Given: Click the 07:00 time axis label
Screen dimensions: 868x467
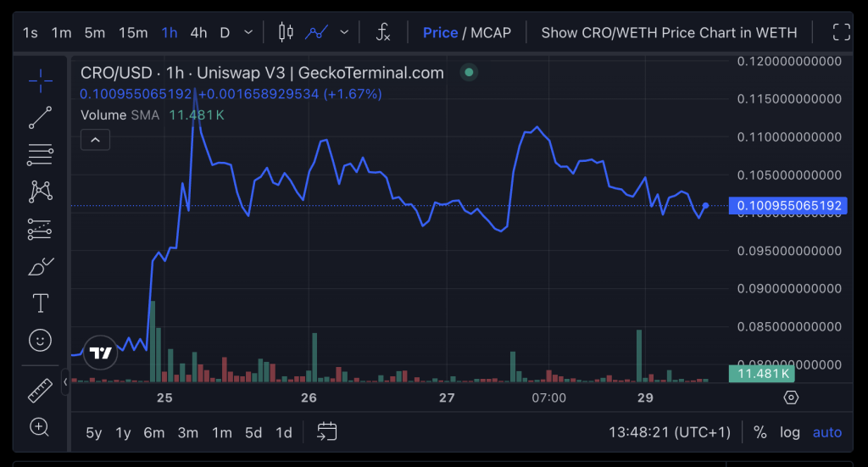Looking at the screenshot, I should tap(548, 398).
